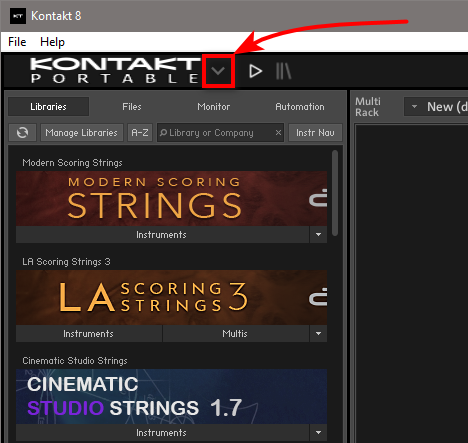
Task: Select the Cinematic Studio Strings banner
Action: pos(171,397)
